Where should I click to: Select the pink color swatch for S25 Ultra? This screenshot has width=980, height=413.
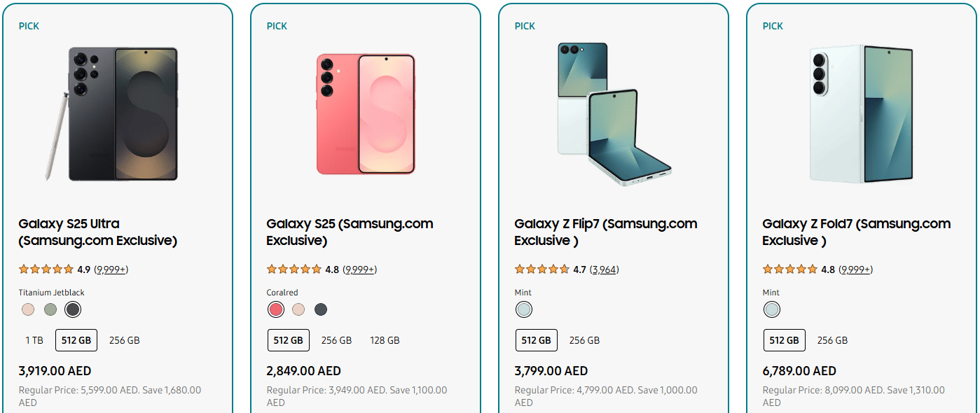pyautogui.click(x=28, y=309)
